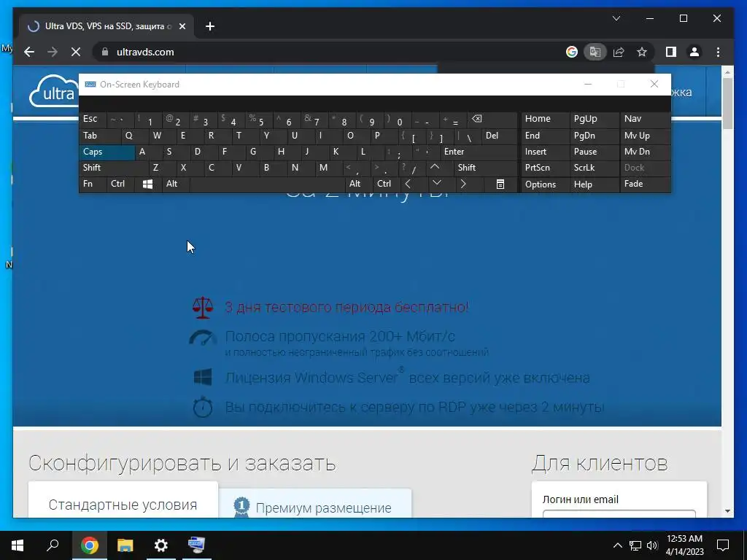Open the Windows Start menu
This screenshot has height=560, width=747.
click(18, 545)
